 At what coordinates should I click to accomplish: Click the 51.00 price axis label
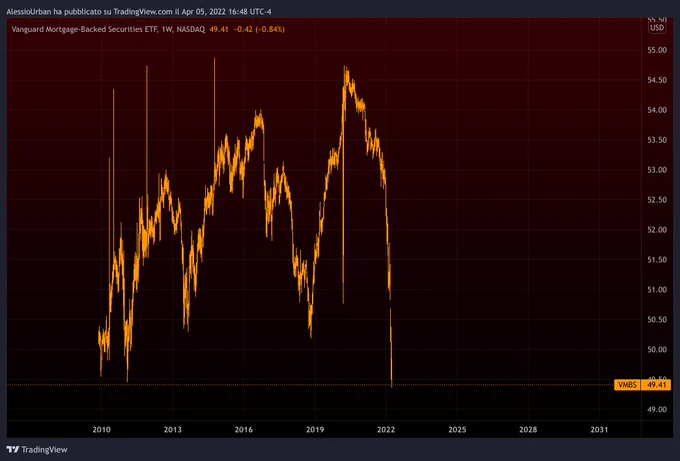(x=657, y=290)
